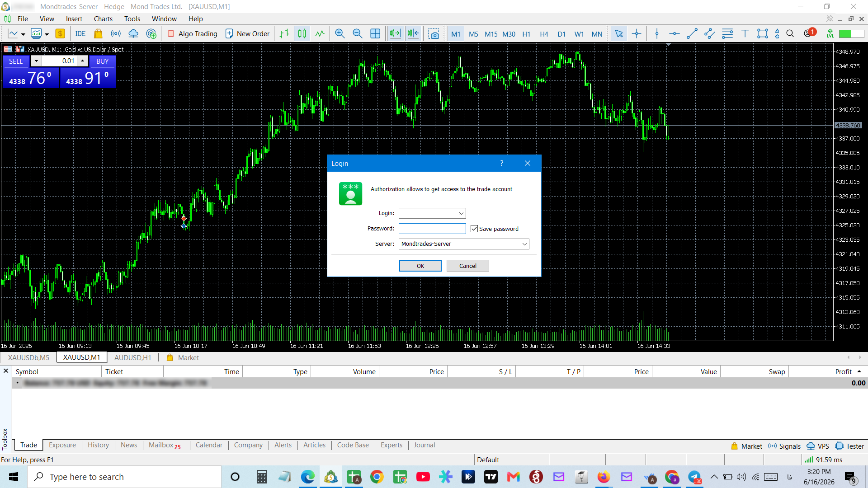Expand the Server dropdown list
This screenshot has height=488, width=868.
524,244
